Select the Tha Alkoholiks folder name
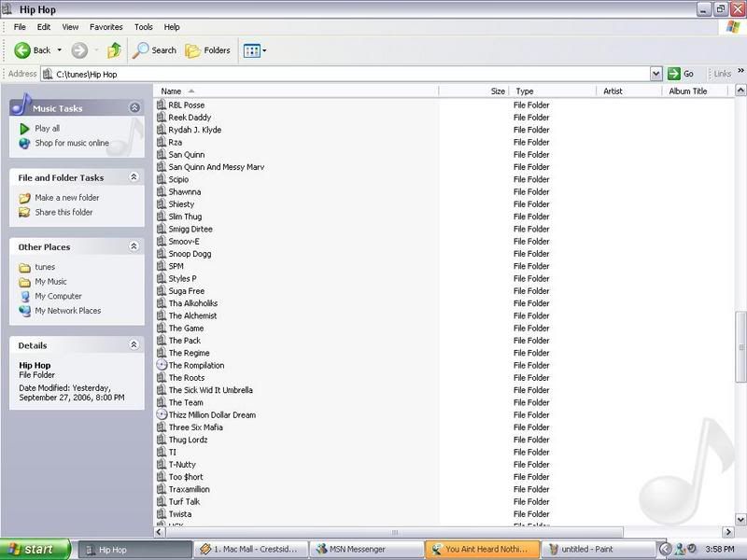747x560 pixels. [x=193, y=303]
